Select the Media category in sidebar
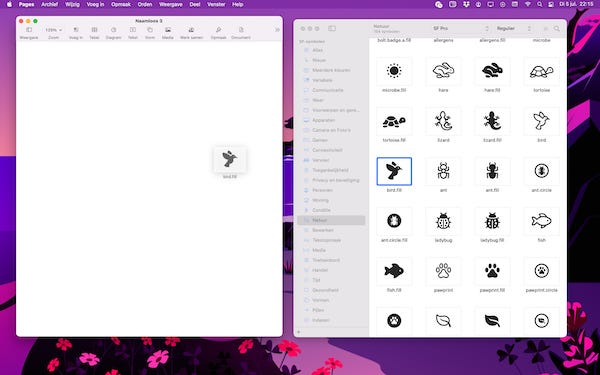600x375 pixels. click(331, 250)
